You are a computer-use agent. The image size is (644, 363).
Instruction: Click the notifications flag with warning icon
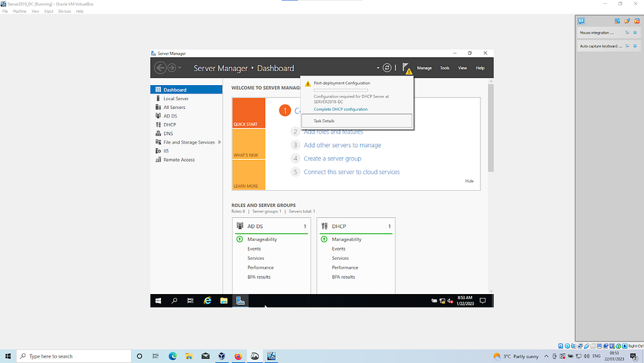(x=406, y=68)
